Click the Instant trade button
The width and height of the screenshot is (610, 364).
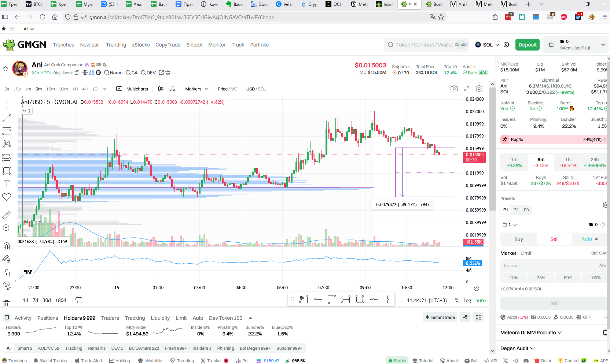440,317
